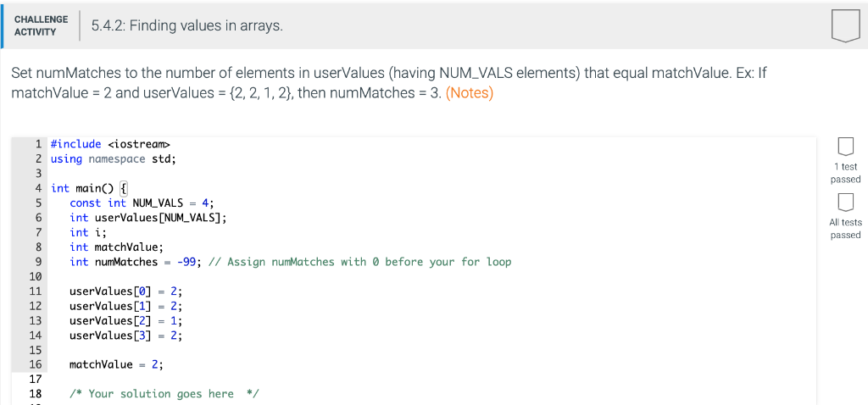Click line number 9 in the gutter
Screen dimensions: 868x405
pos(39,262)
